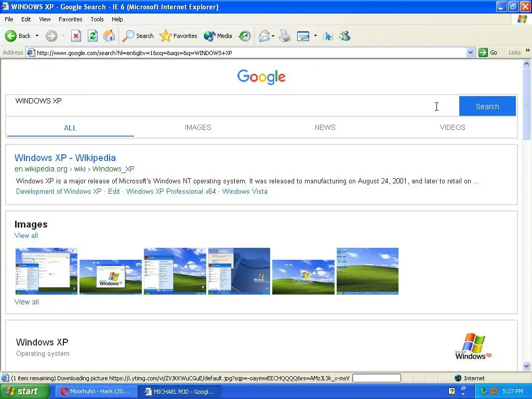
Task: Open the Mail button dropdown arrow
Action: point(273,36)
